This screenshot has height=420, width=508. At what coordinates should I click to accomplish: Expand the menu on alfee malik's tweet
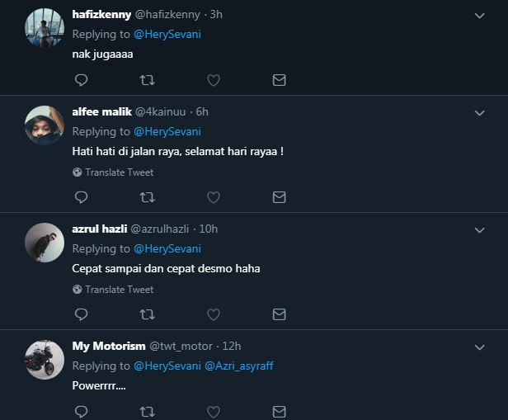coord(480,112)
